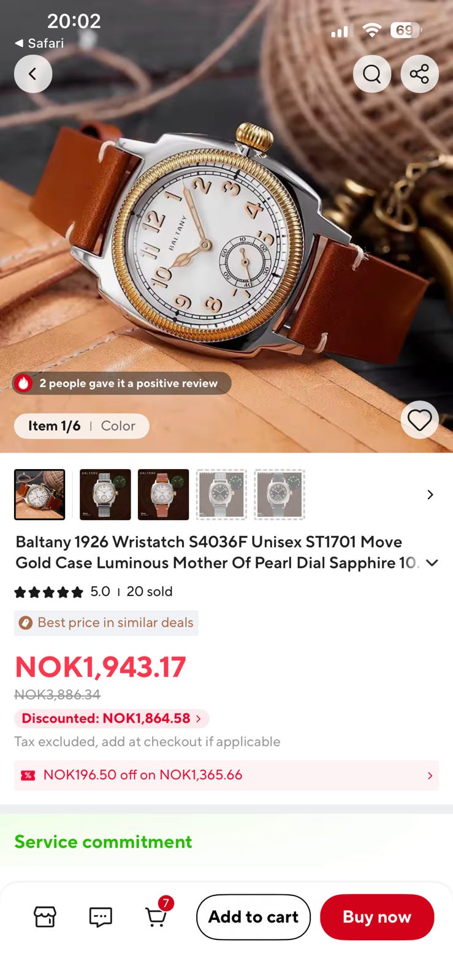This screenshot has width=453, height=980.
Task: Click the Add to cart button
Action: click(x=253, y=917)
